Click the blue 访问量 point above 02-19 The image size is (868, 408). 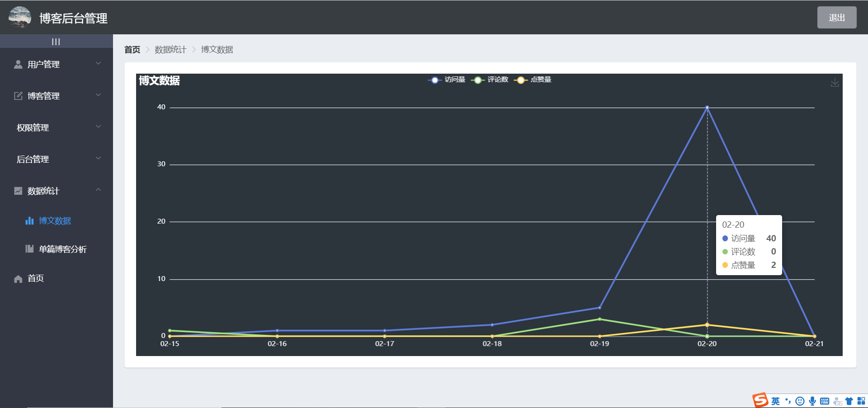coord(599,308)
